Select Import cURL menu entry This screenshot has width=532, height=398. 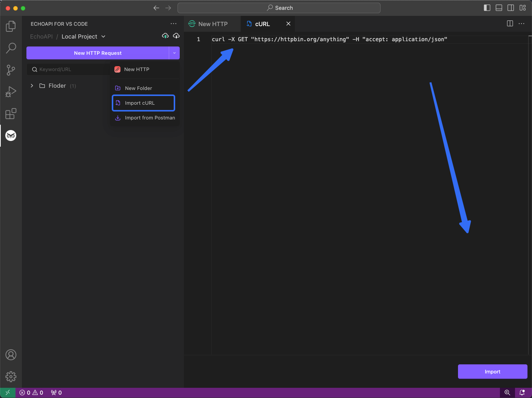click(x=143, y=103)
